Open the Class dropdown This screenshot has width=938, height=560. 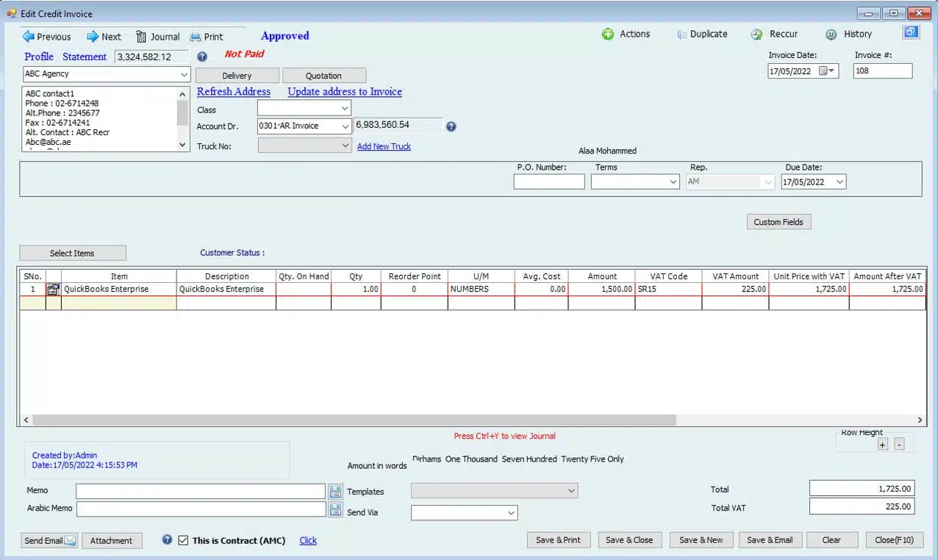345,109
